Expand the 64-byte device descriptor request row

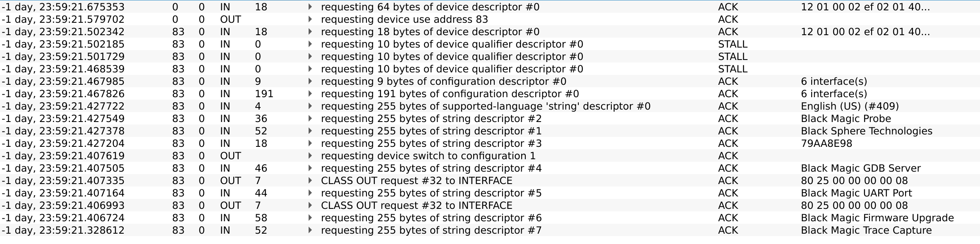point(310,7)
